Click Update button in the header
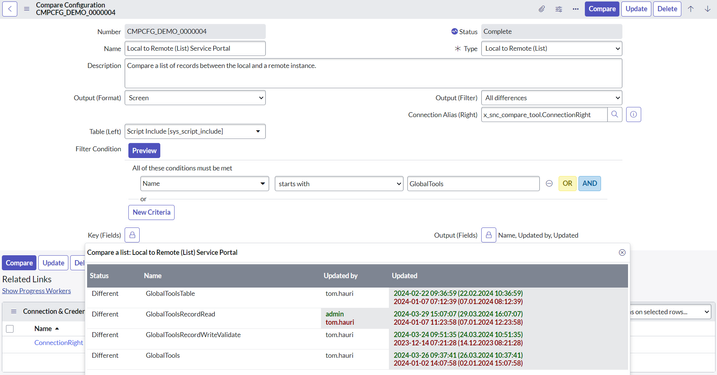 pyautogui.click(x=636, y=9)
